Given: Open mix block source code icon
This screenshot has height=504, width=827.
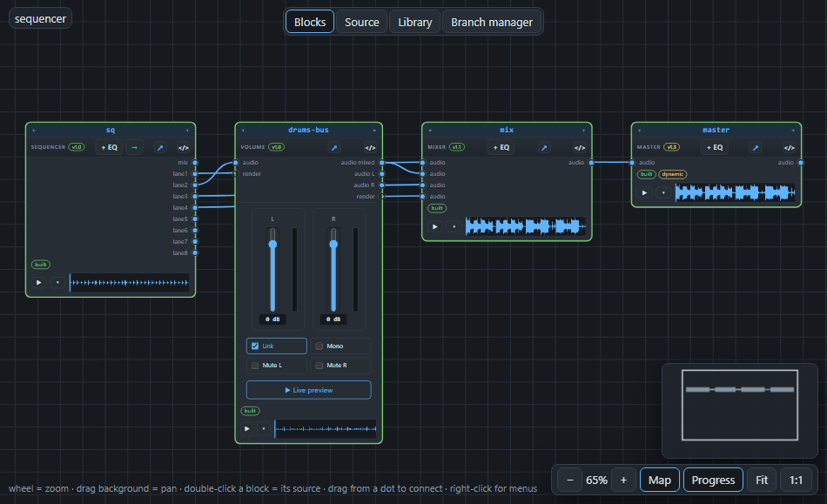Looking at the screenshot, I should click(x=580, y=148).
